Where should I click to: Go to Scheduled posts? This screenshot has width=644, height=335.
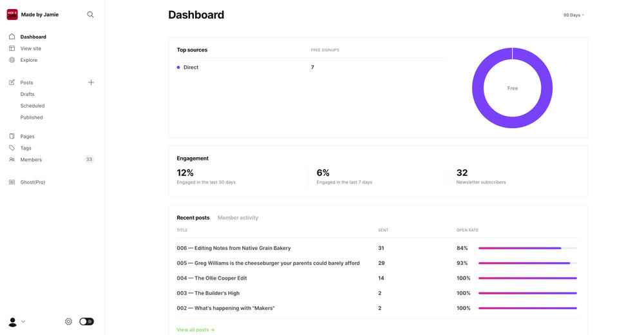32,106
